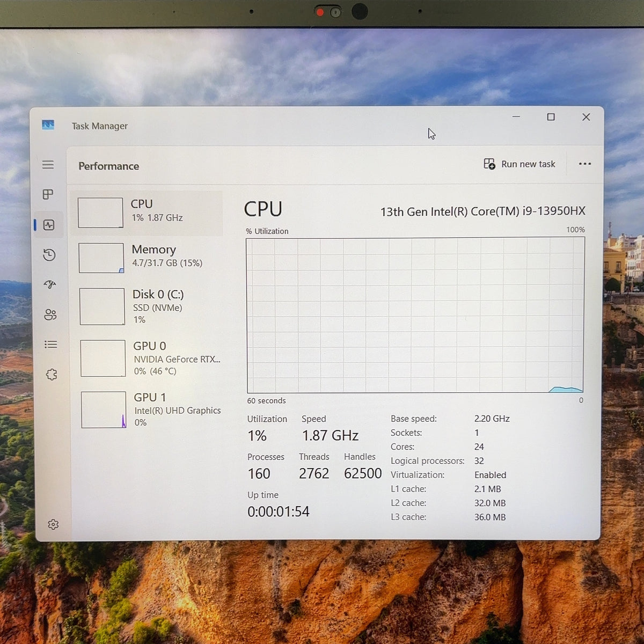
Task: Click the 60 seconds graph label
Action: 267,401
